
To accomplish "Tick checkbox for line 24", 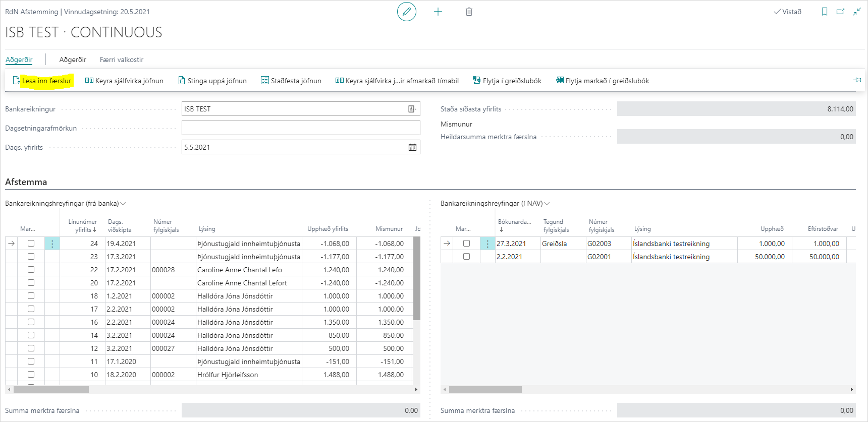I will click(31, 243).
